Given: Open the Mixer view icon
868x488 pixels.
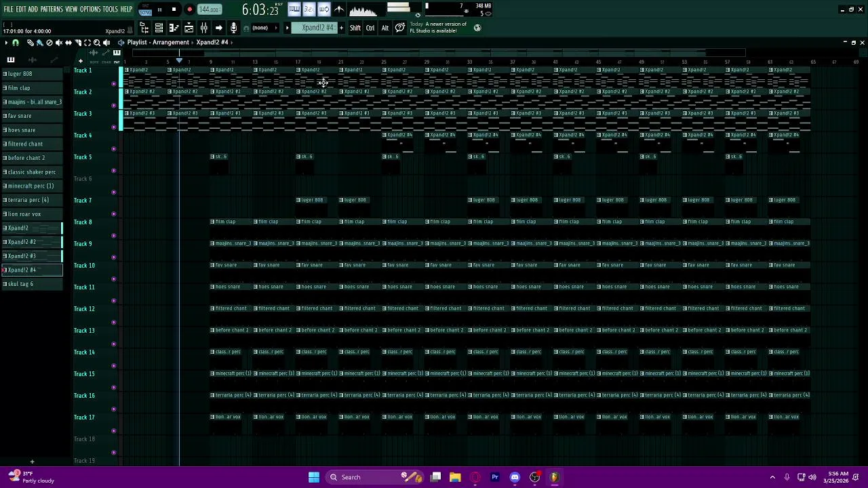Looking at the screenshot, I should pos(203,28).
